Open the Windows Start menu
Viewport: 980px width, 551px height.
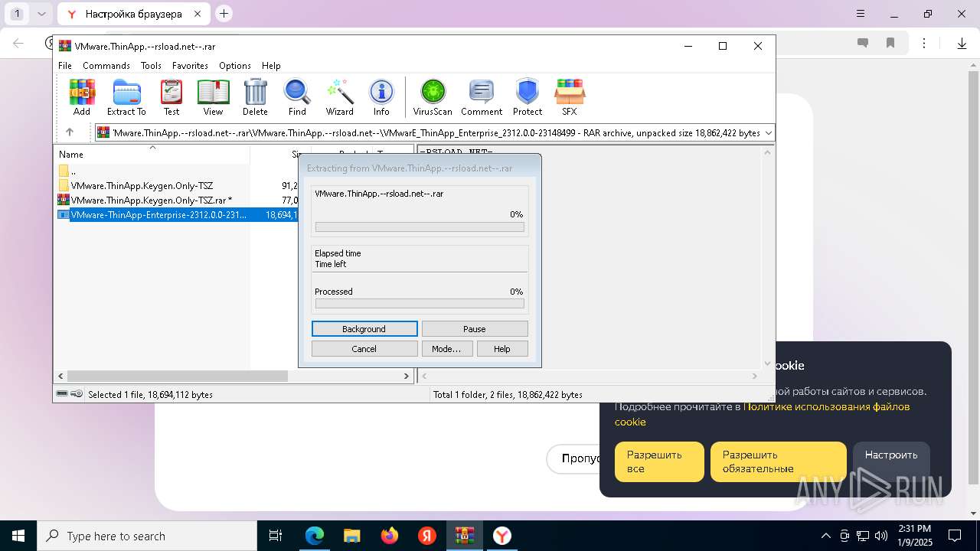click(x=18, y=536)
